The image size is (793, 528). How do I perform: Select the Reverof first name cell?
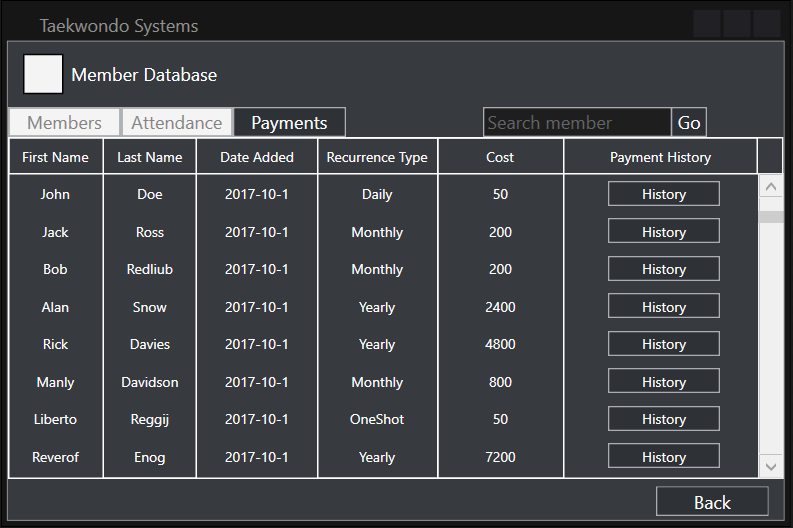[x=55, y=457]
